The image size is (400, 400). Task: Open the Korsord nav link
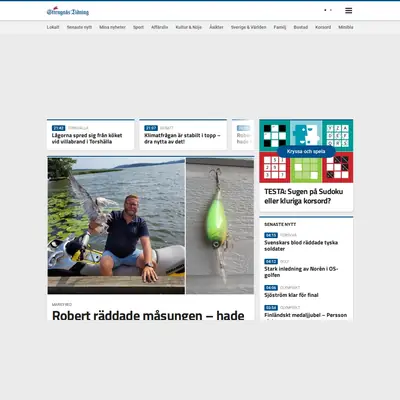click(323, 27)
